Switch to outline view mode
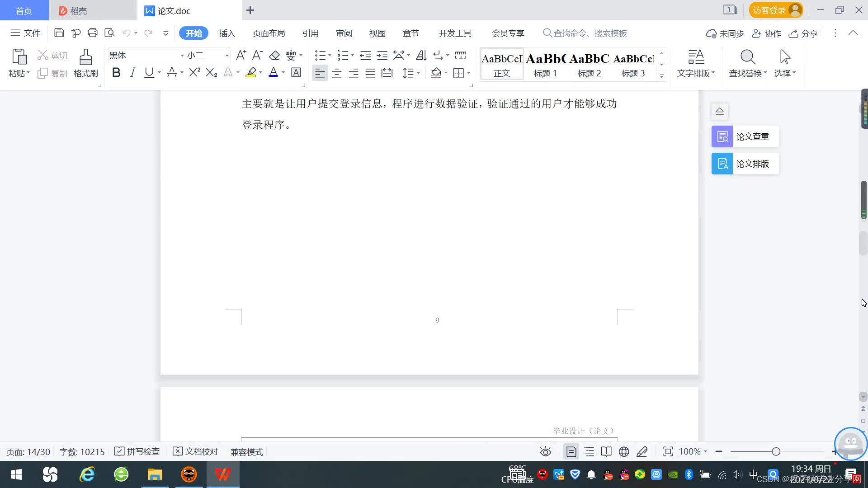 click(589, 451)
